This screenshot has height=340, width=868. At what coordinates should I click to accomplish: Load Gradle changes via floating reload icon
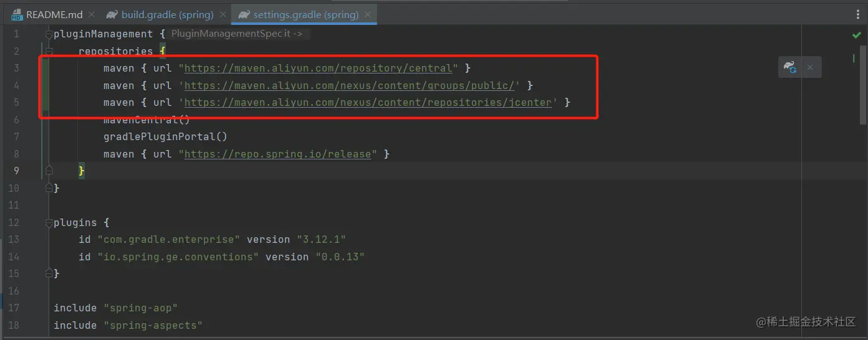789,67
